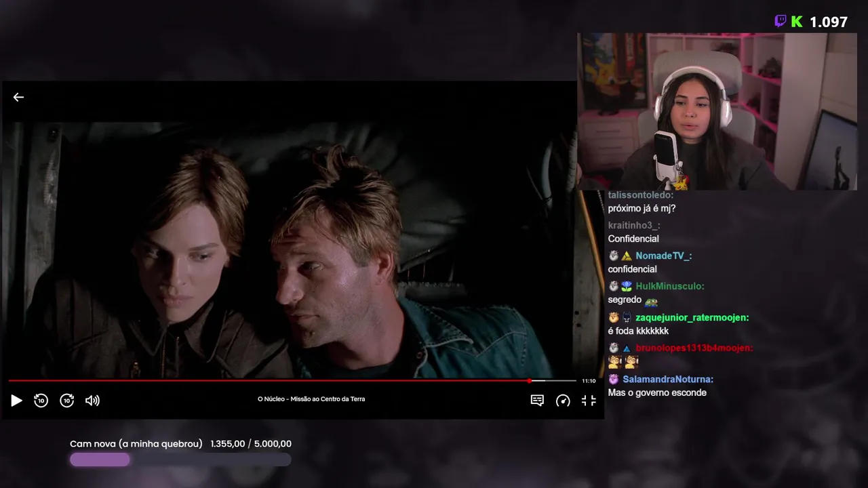Open SalamandraNoturna chat username
This screenshot has width=868, height=488.
pyautogui.click(x=668, y=380)
